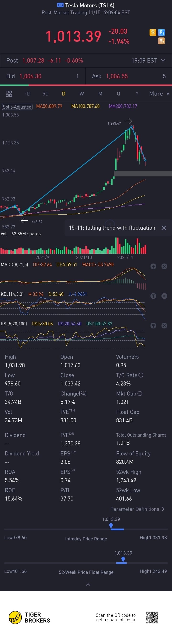The height and width of the screenshot is (644, 172).
Task: Click the Parameter Definitions chevron arrow
Action: click(x=163, y=509)
